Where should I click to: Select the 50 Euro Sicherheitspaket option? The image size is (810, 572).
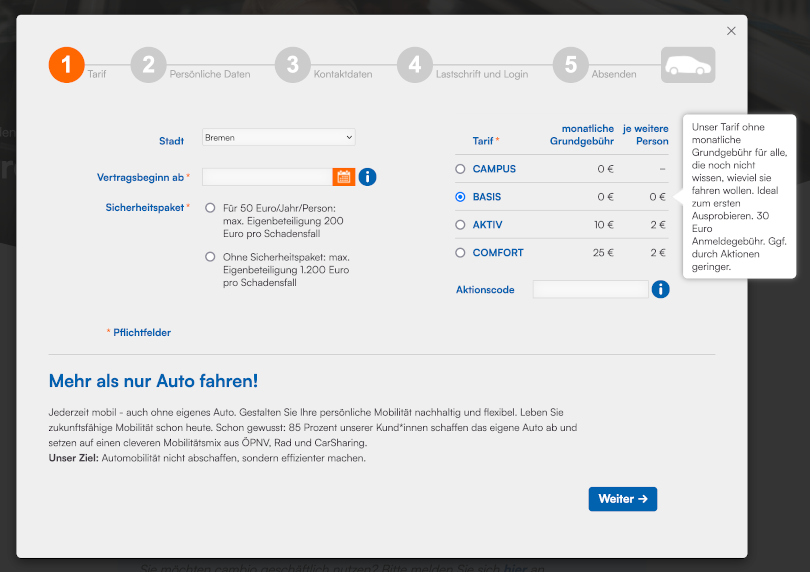coord(210,208)
